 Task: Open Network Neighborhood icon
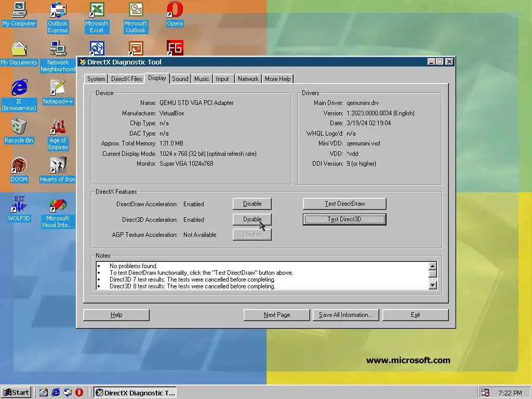click(58, 56)
